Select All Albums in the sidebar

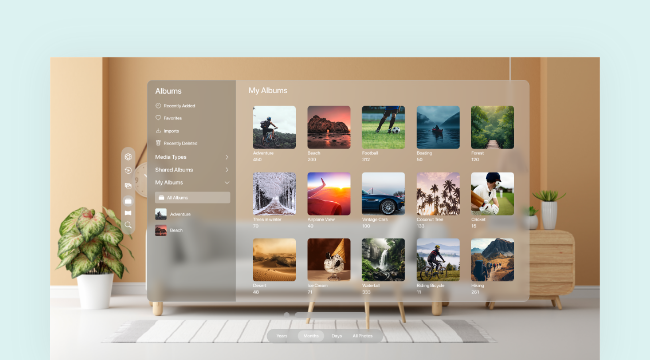point(192,197)
